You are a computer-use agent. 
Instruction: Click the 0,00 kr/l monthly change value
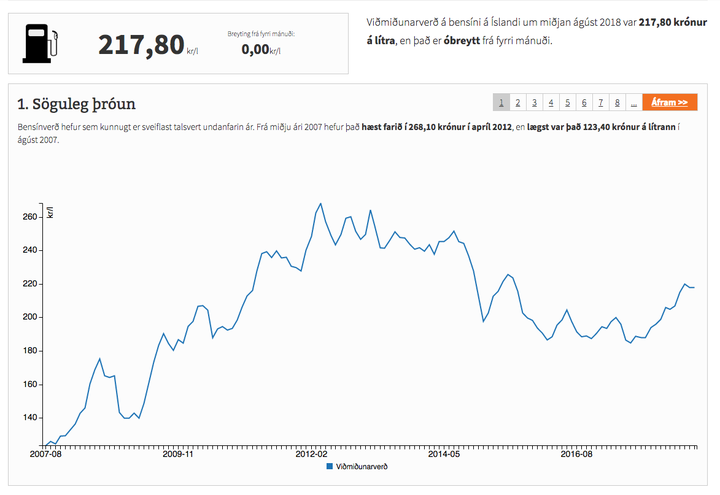coord(256,48)
